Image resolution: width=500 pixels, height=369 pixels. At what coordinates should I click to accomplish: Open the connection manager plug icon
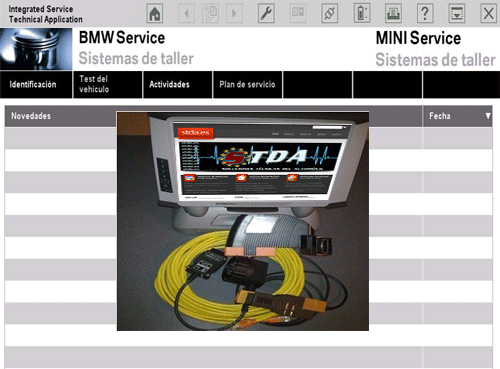coord(329,13)
